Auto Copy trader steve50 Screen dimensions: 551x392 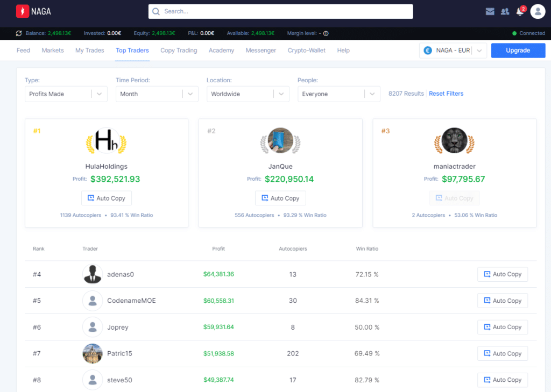tap(503, 380)
